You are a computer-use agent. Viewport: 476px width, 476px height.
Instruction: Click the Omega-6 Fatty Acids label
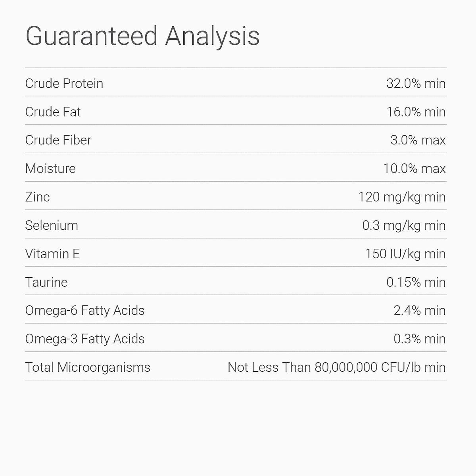pyautogui.click(x=85, y=310)
